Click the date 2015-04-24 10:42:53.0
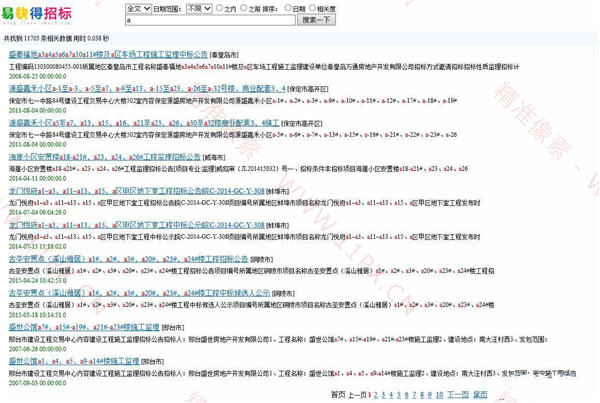Image resolution: width=600 pixels, height=403 pixels. 38,281
